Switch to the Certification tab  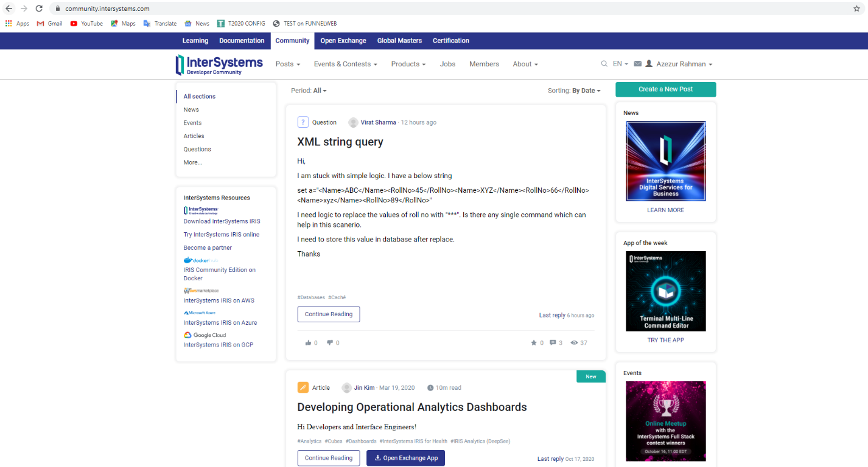tap(451, 41)
